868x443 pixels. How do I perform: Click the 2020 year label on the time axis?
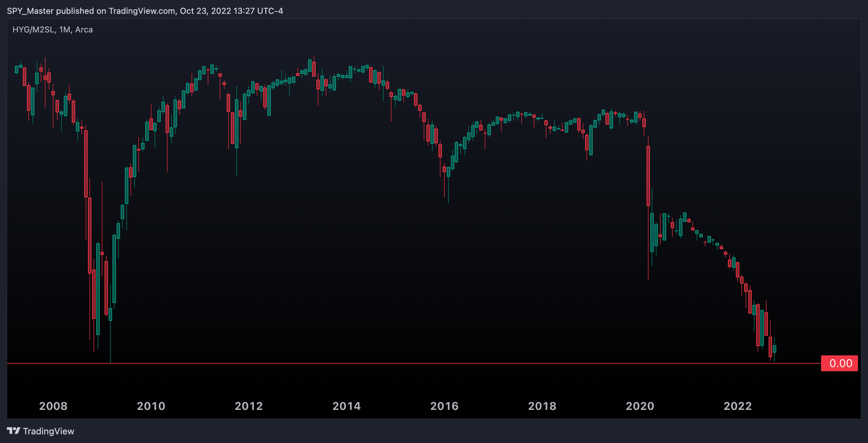640,406
